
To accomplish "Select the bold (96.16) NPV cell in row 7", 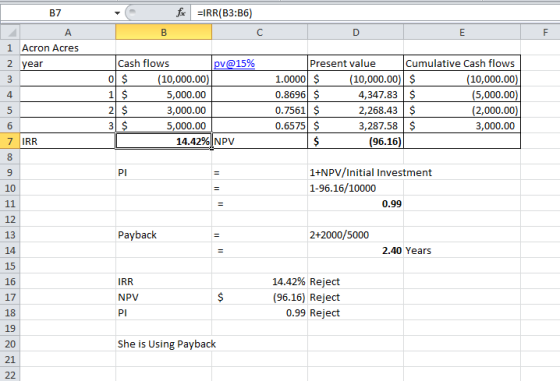I will coord(356,141).
